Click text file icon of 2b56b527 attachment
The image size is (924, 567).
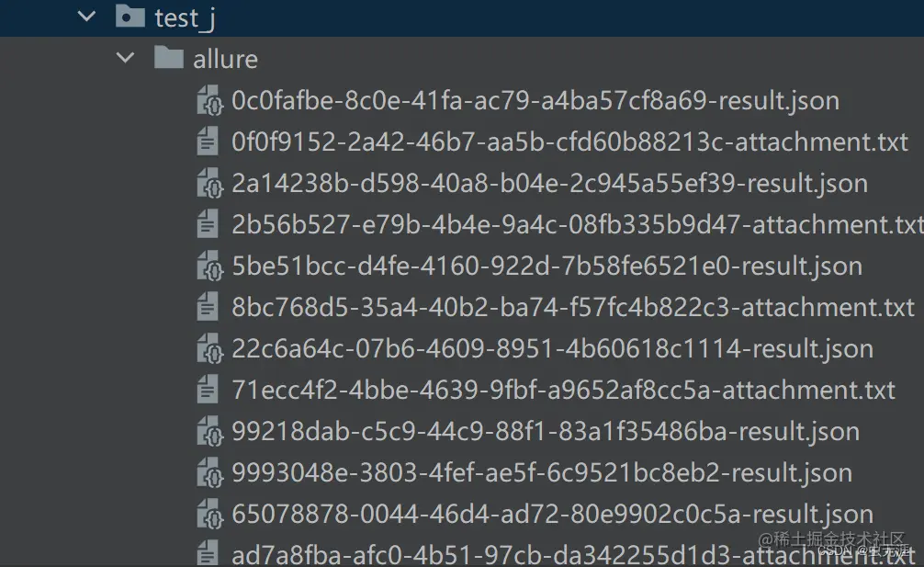point(208,224)
